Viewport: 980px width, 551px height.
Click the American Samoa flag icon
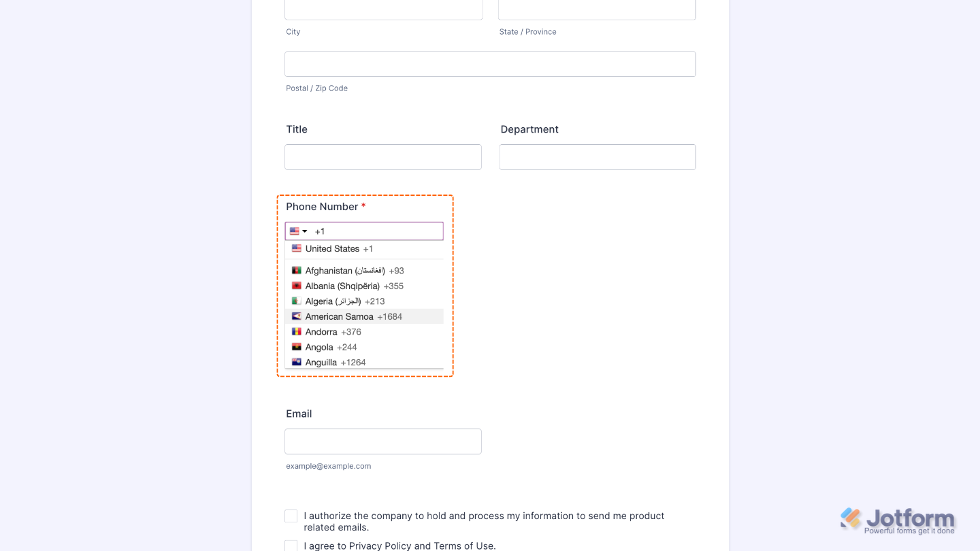(297, 316)
